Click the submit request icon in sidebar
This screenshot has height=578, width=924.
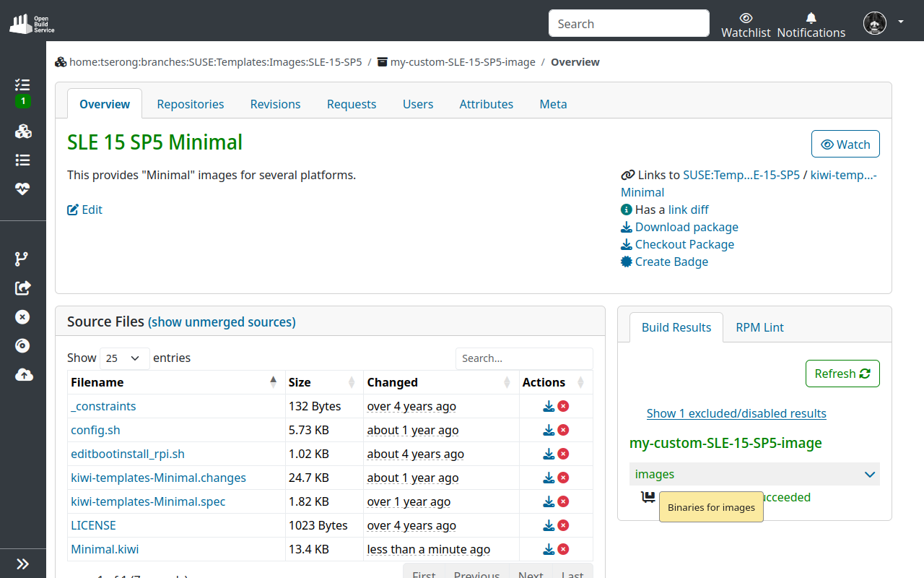pyautogui.click(x=22, y=288)
